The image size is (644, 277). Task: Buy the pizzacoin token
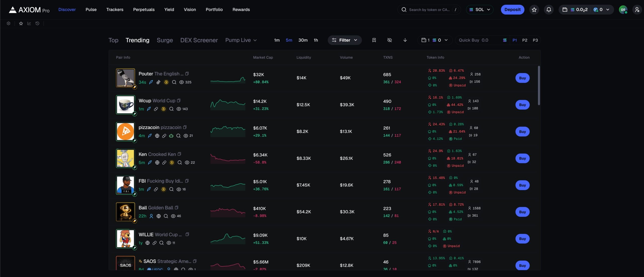pyautogui.click(x=522, y=132)
